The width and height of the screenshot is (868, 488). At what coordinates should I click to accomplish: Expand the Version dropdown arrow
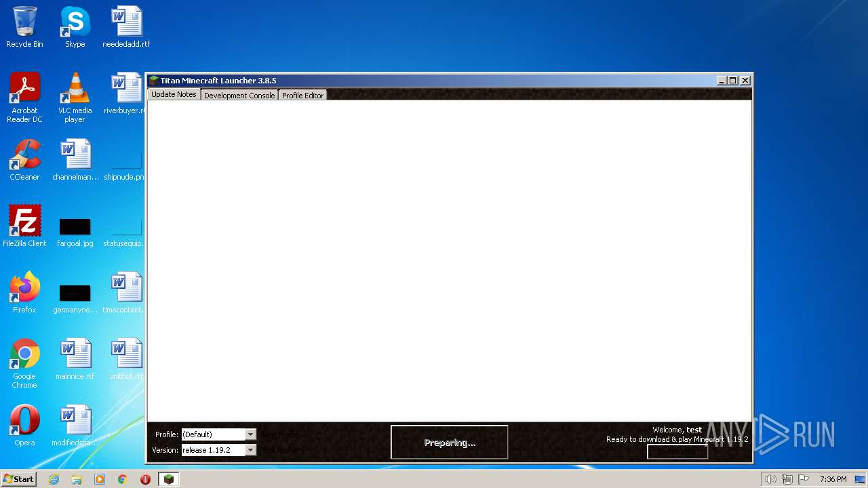coord(250,450)
